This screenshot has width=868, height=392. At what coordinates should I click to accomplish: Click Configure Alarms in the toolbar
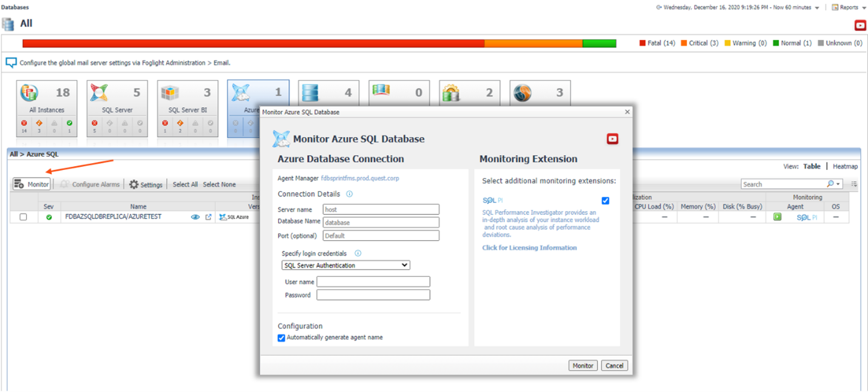pyautogui.click(x=91, y=184)
